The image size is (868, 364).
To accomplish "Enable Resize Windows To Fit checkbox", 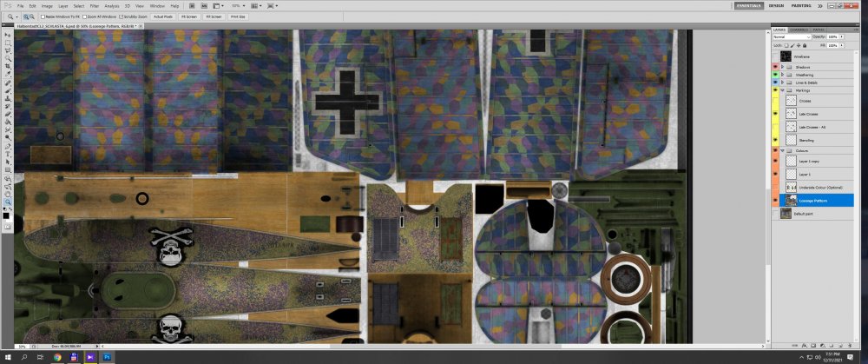I will coord(43,17).
